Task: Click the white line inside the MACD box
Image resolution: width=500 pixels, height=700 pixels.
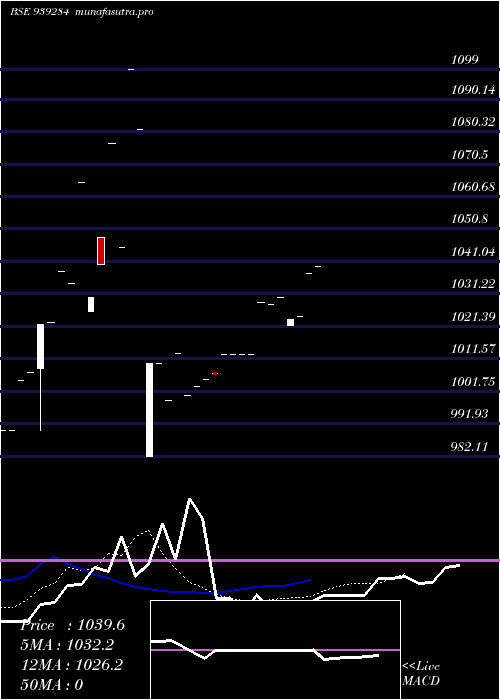Action: [264, 650]
